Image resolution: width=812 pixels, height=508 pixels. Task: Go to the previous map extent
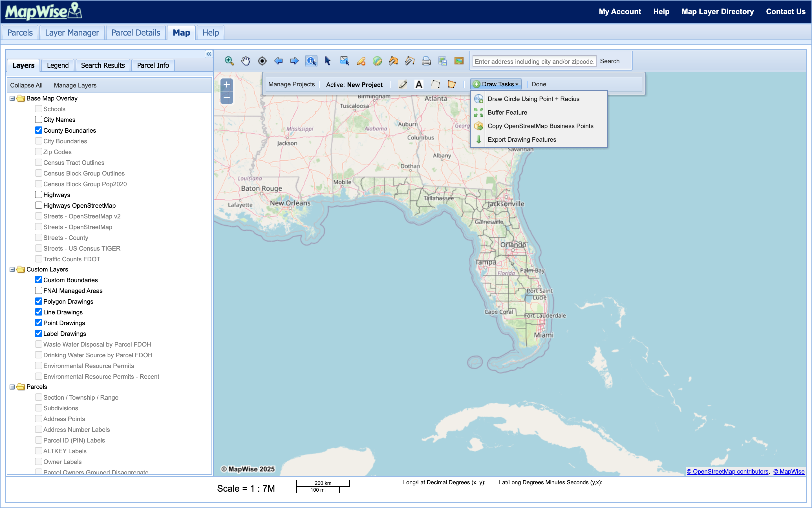279,61
